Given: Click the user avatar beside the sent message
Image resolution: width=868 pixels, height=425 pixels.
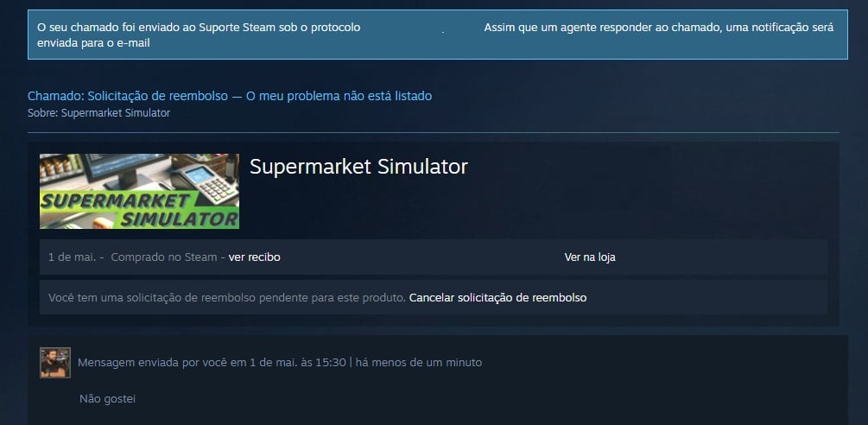Looking at the screenshot, I should click(x=54, y=363).
